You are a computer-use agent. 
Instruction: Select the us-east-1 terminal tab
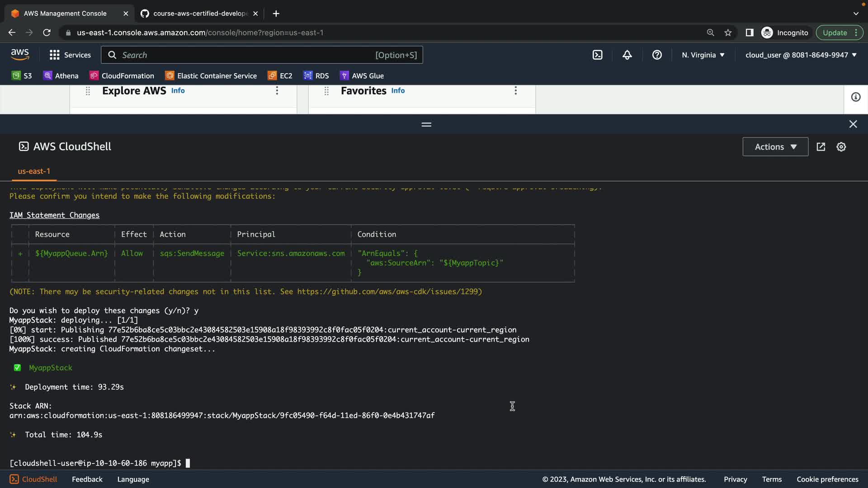click(x=34, y=171)
